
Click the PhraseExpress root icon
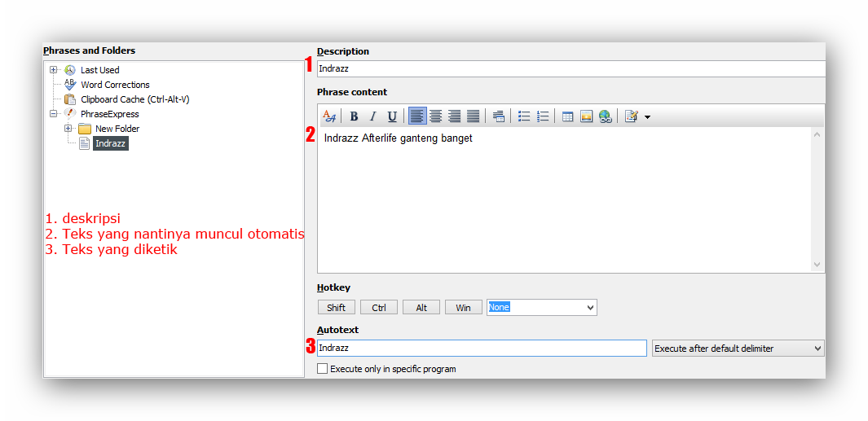(70, 114)
